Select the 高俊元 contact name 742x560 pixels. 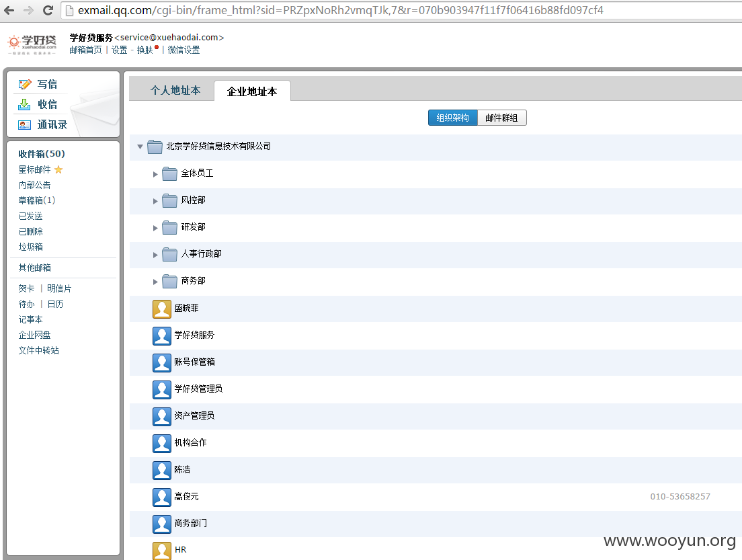point(186,497)
